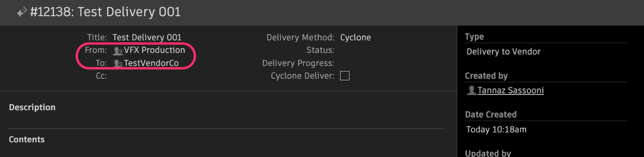Open Tannaz Sassooni's profile link

510,90
